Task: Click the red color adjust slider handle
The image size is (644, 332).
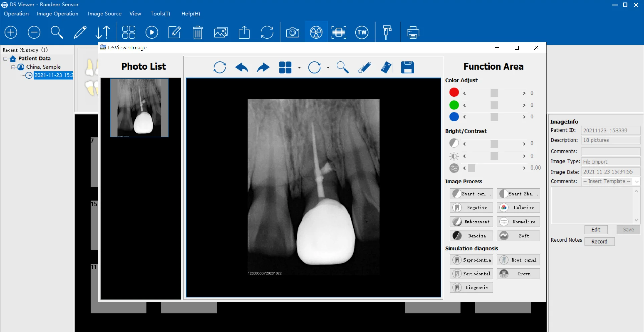Action: pyautogui.click(x=494, y=93)
